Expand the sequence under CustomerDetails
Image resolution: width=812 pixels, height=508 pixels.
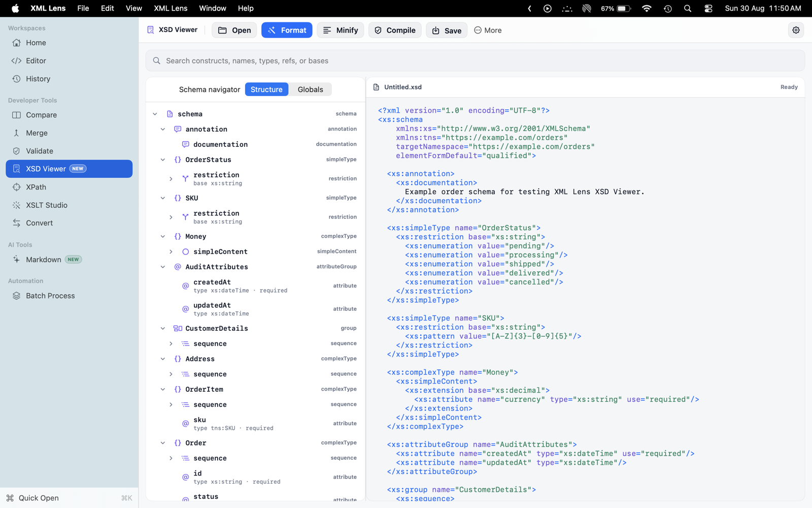[171, 344]
